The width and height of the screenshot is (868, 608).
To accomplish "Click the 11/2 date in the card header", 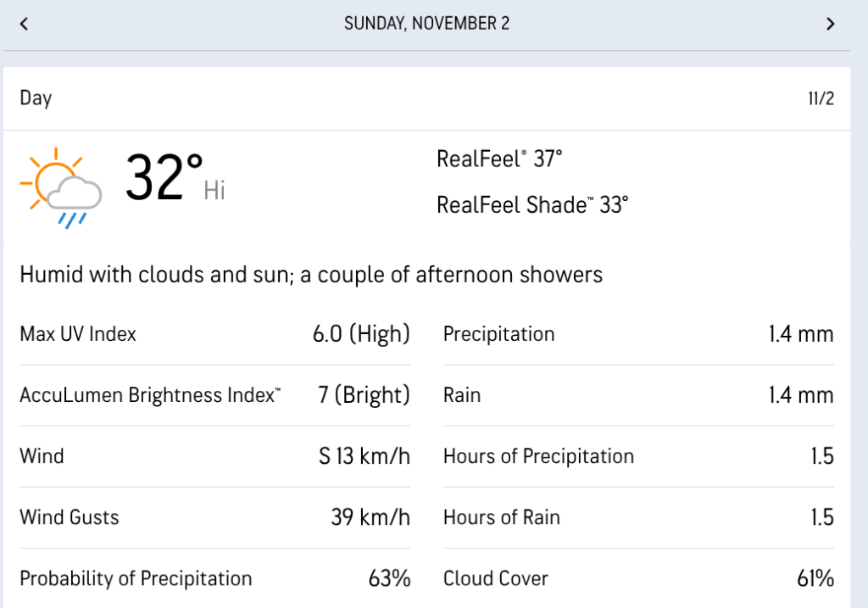I will point(821,98).
